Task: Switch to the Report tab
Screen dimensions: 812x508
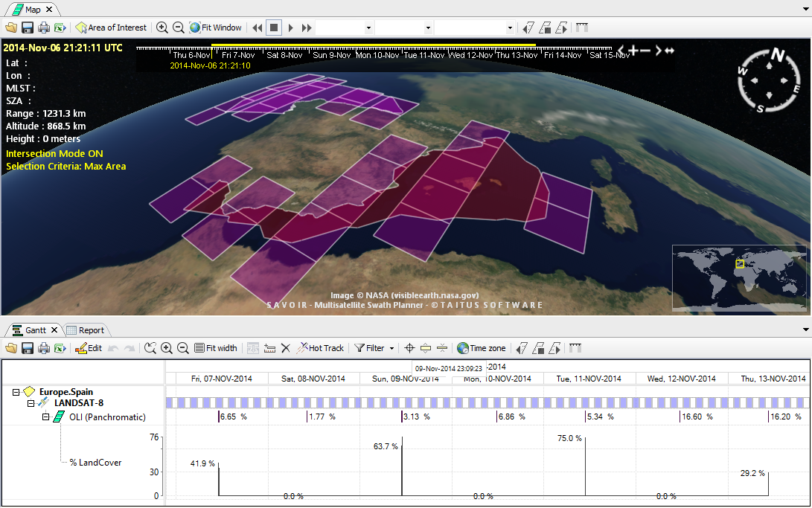Action: point(86,330)
